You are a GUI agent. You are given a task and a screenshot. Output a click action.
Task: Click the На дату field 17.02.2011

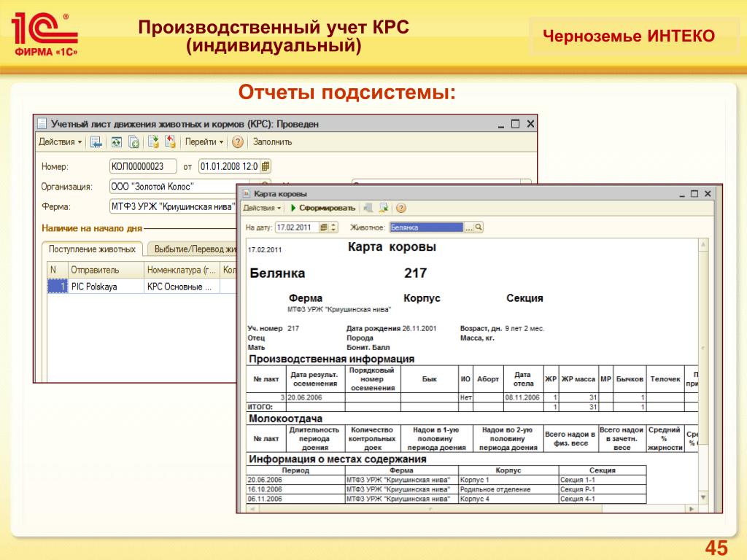click(296, 227)
